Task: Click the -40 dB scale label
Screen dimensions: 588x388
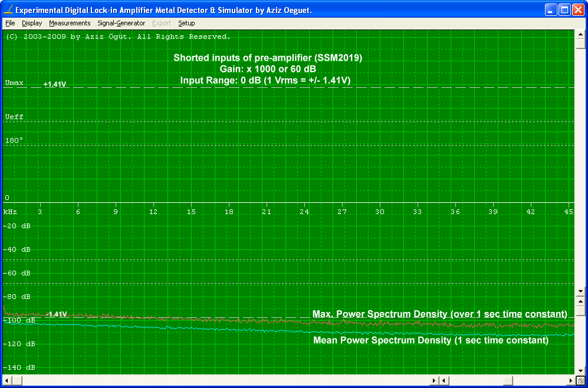Action: (x=17, y=249)
